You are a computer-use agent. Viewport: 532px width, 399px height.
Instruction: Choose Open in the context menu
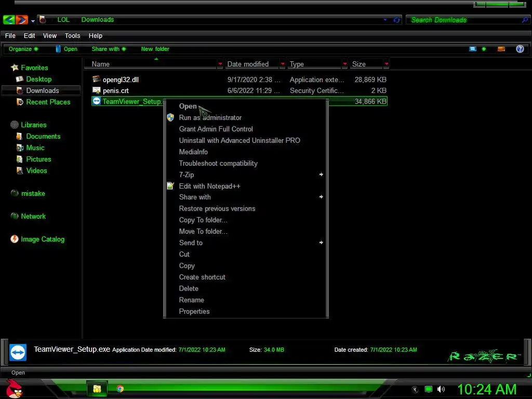pyautogui.click(x=246, y=106)
